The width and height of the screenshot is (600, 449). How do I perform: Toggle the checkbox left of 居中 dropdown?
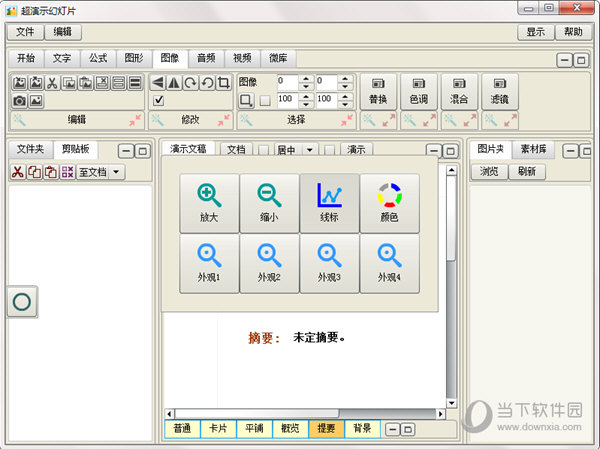(x=263, y=150)
